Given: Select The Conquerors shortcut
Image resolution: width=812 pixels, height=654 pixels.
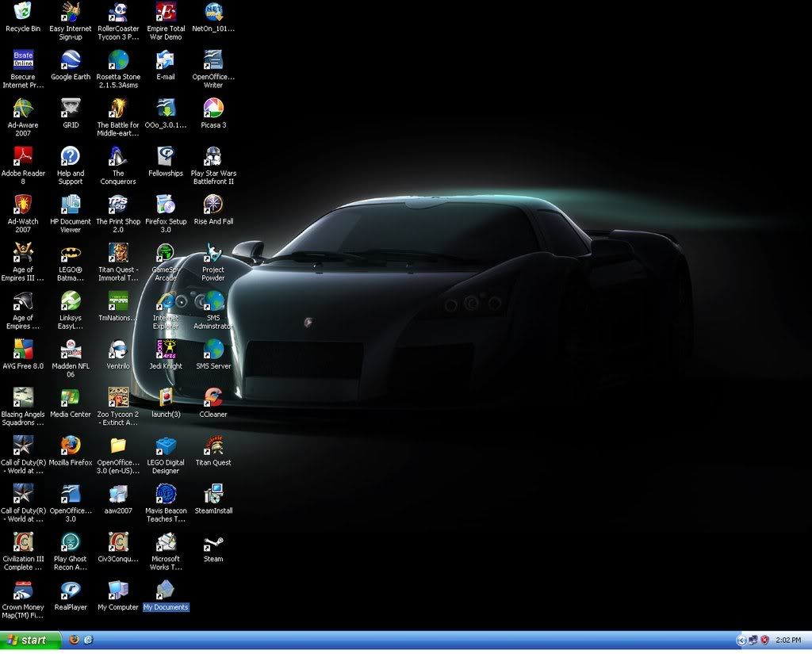Looking at the screenshot, I should (118, 156).
